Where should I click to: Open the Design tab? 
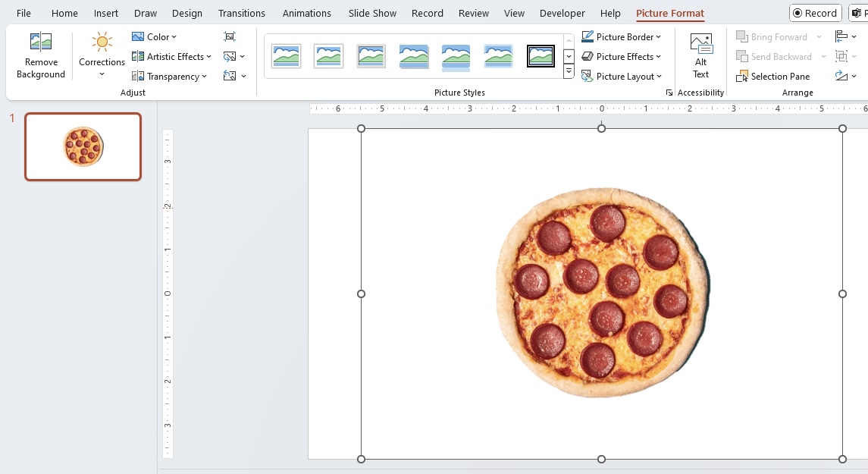point(187,14)
